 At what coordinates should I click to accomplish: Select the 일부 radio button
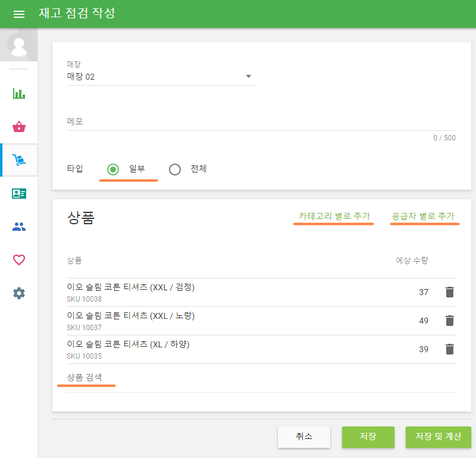pyautogui.click(x=113, y=170)
